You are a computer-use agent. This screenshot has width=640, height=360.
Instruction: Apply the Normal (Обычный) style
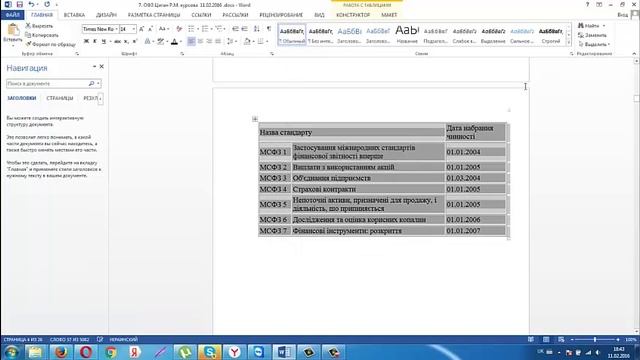pyautogui.click(x=292, y=35)
